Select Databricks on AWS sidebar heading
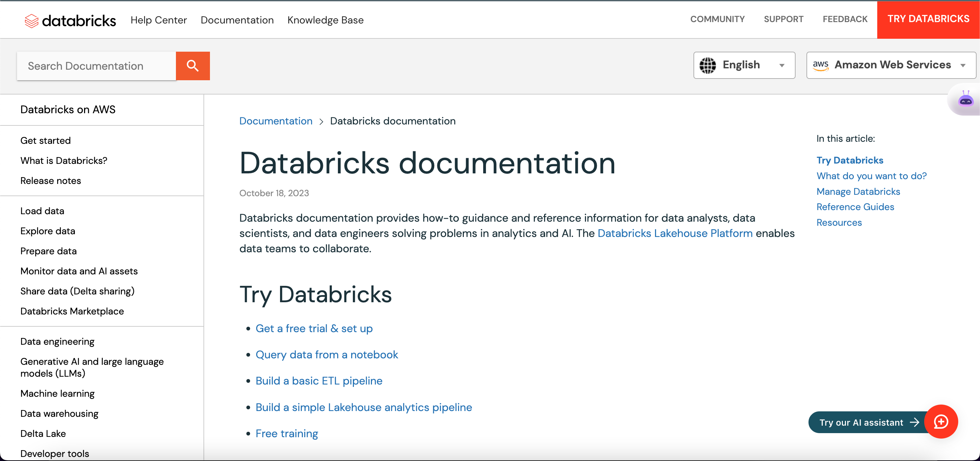 [68, 109]
